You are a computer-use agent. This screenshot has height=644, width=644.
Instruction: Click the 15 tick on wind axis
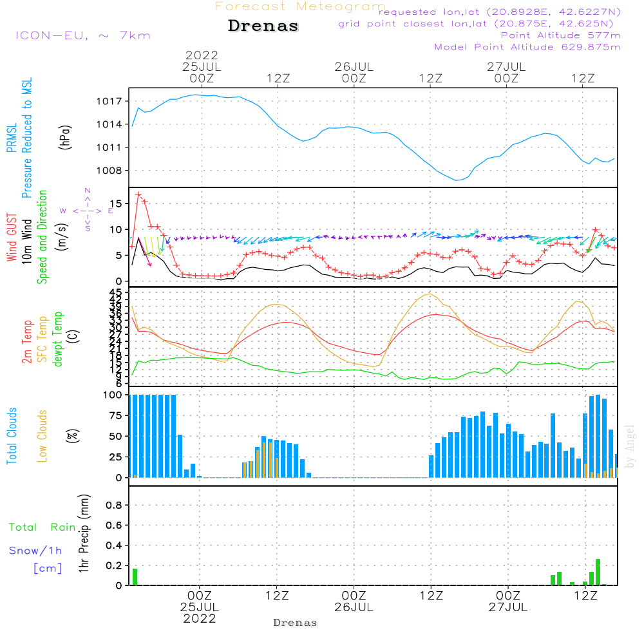click(116, 204)
